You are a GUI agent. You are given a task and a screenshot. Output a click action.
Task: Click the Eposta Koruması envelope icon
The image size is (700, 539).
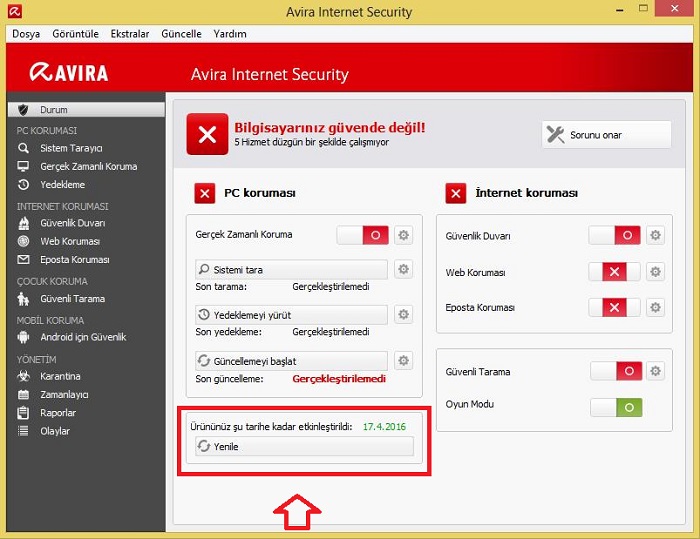coord(23,259)
